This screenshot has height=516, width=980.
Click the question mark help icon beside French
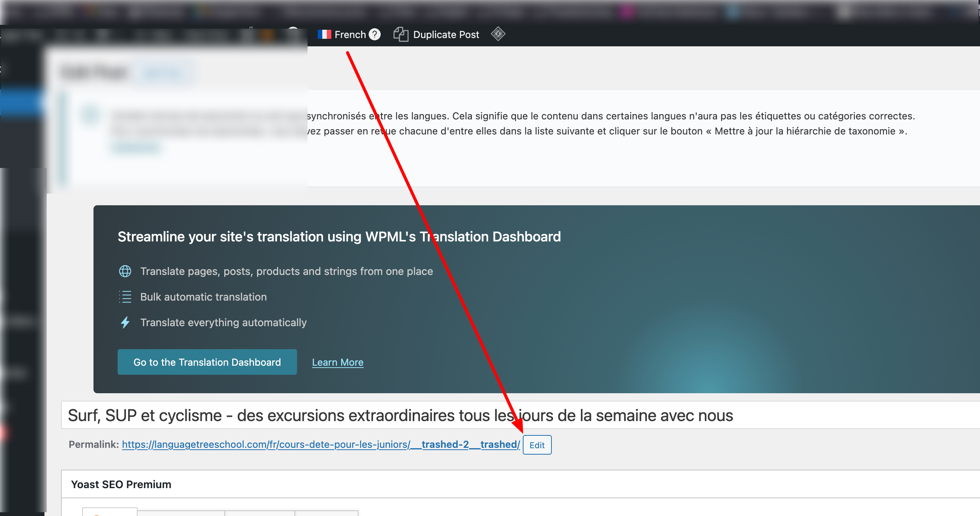coord(375,35)
